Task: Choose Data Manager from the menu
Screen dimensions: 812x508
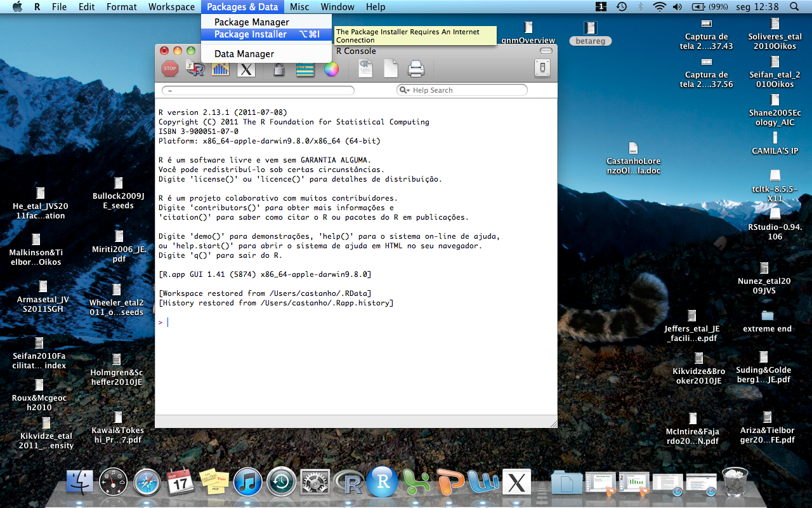Action: (x=266, y=54)
